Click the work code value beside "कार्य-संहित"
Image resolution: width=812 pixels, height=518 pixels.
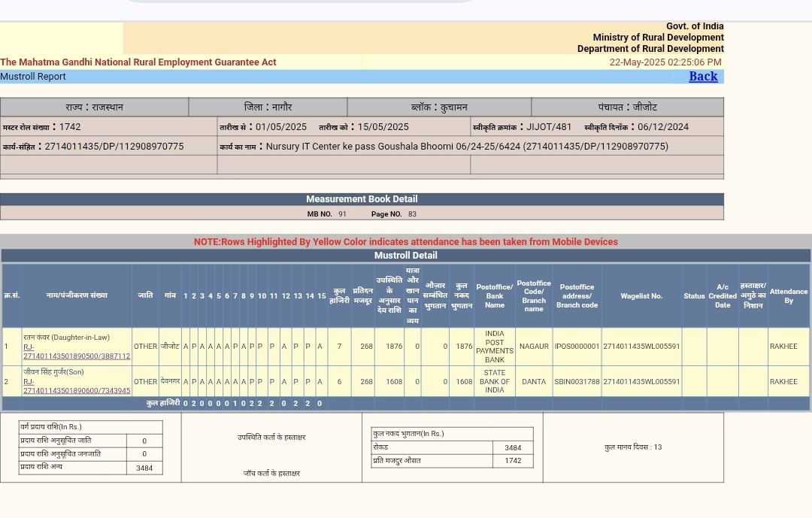point(114,147)
